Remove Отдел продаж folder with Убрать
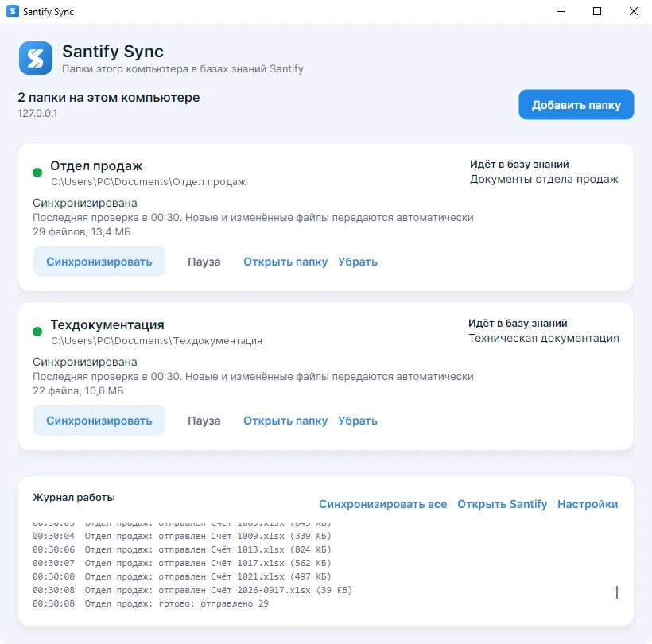This screenshot has width=652, height=644. pyautogui.click(x=358, y=262)
